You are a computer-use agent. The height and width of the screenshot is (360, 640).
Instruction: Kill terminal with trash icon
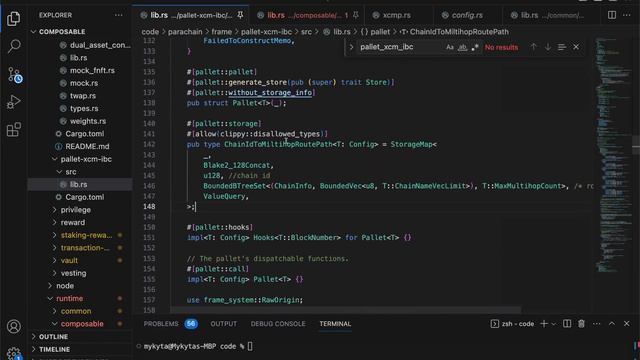pyautogui.click(x=581, y=324)
